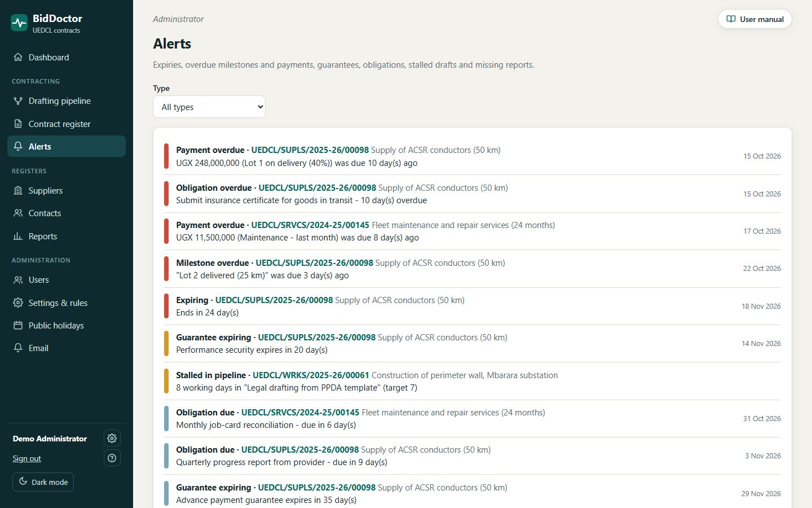Image resolution: width=812 pixels, height=508 pixels.
Task: Click the red bar of Obligation overdue alert
Action: [x=166, y=194]
